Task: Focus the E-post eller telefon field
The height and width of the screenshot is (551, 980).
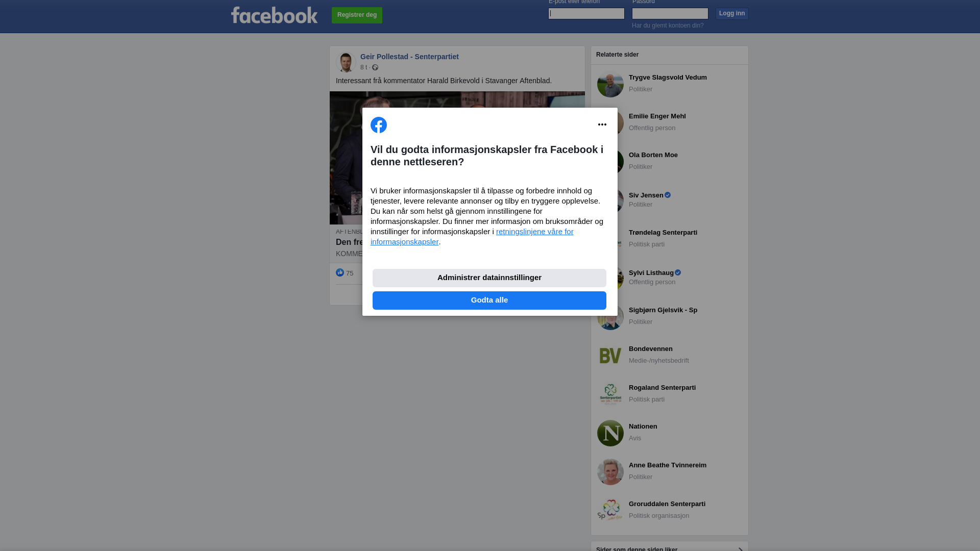Action: [x=586, y=13]
